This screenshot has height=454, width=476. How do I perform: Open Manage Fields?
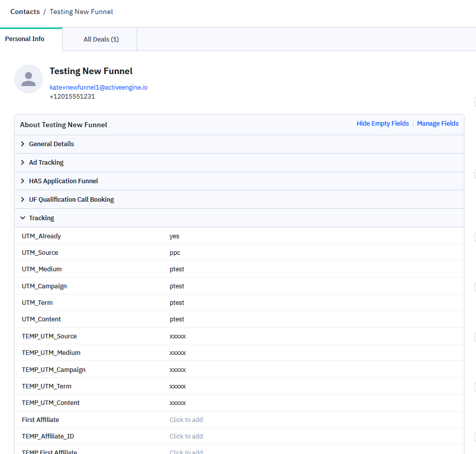pos(437,123)
